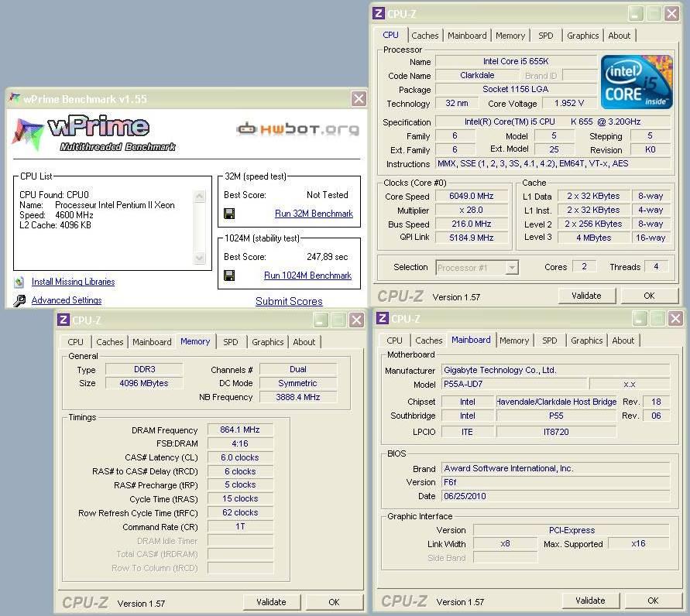Click the CPU-Z icon in Mainboard window title bar
Image resolution: width=690 pixels, height=616 pixels.
point(382,318)
